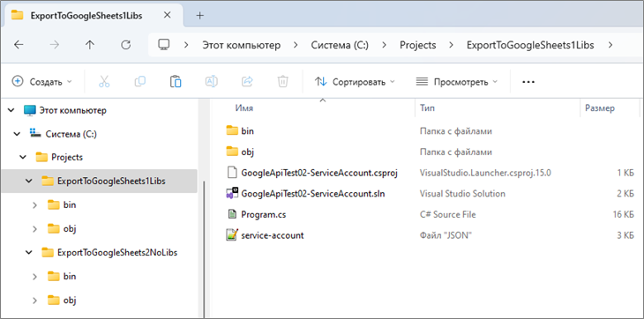Select GoogleApiTest02-ServiceAccount.csproj file name
Image resolution: width=644 pixels, height=319 pixels.
[x=319, y=173]
